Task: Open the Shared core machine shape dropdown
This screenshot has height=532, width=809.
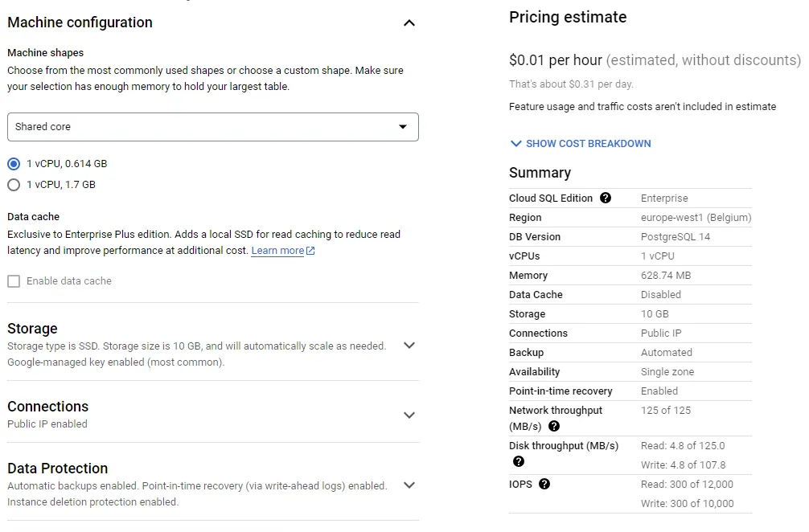Action: point(213,127)
